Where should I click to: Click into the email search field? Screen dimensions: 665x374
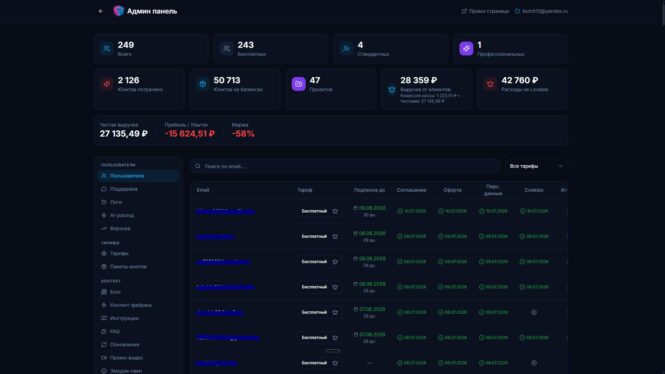click(345, 166)
